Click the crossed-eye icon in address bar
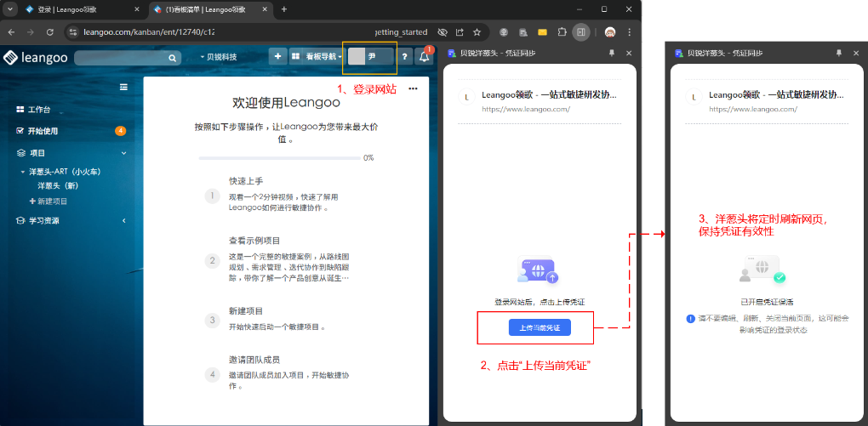Screen dimensions: 868x426 (x=442, y=32)
